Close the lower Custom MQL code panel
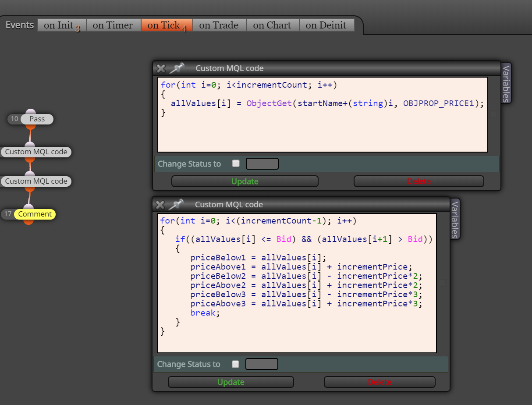Image resolution: width=532 pixels, height=405 pixels. (x=160, y=205)
